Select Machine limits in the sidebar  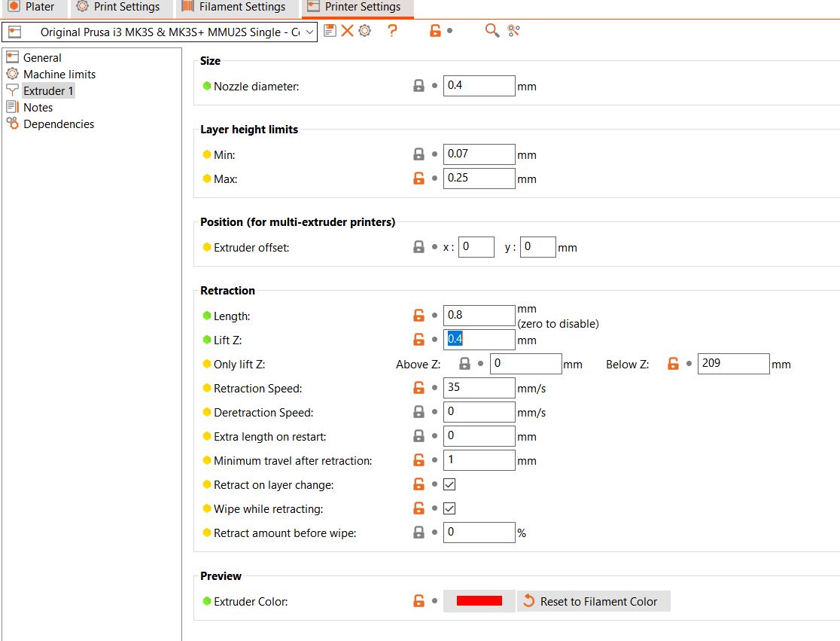[59, 74]
